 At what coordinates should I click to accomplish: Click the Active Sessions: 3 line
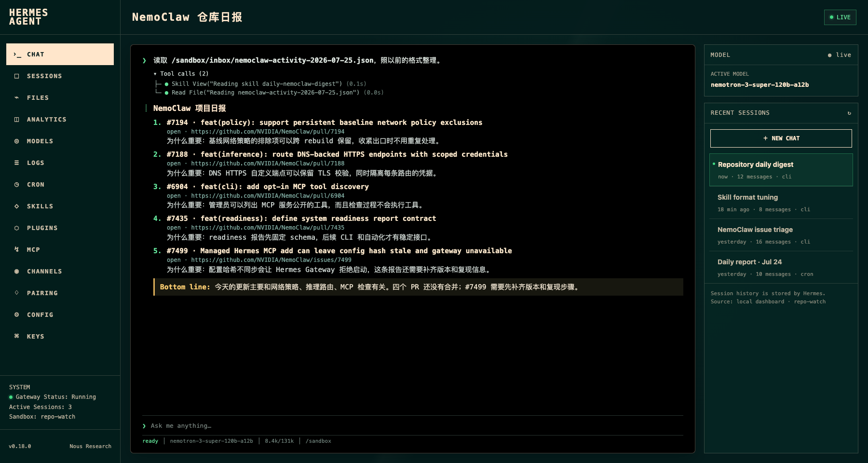(x=41, y=407)
